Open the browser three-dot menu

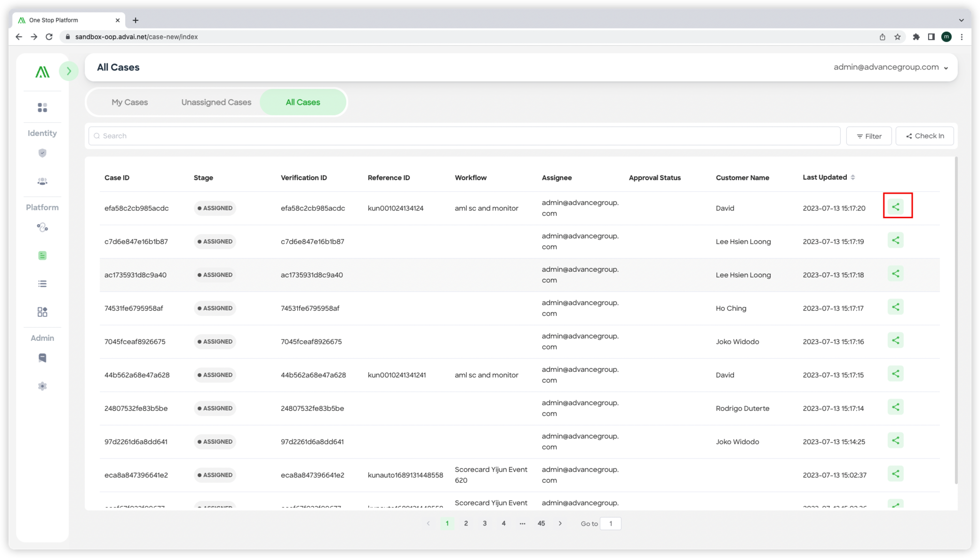click(962, 37)
